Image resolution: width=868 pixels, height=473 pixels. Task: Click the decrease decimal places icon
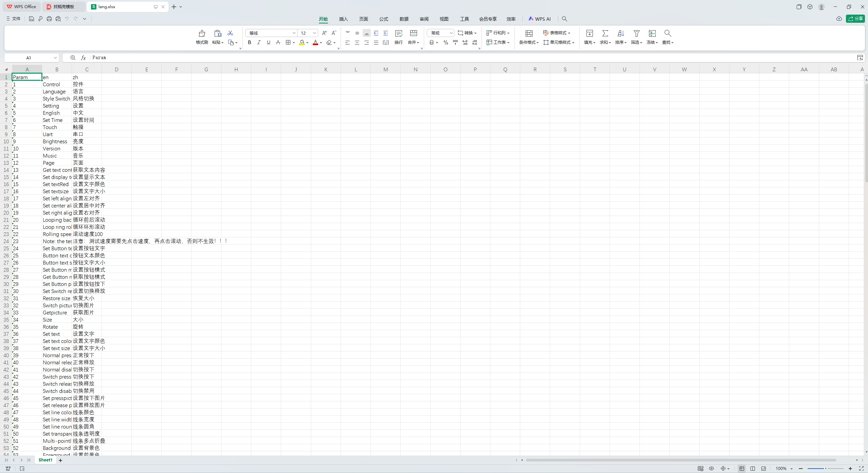click(x=474, y=42)
